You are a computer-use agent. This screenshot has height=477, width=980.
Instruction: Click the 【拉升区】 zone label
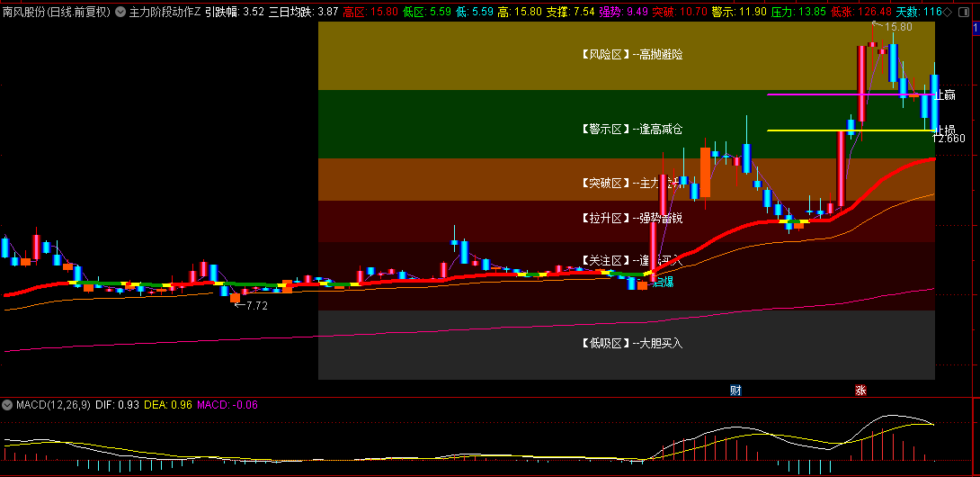(x=606, y=218)
